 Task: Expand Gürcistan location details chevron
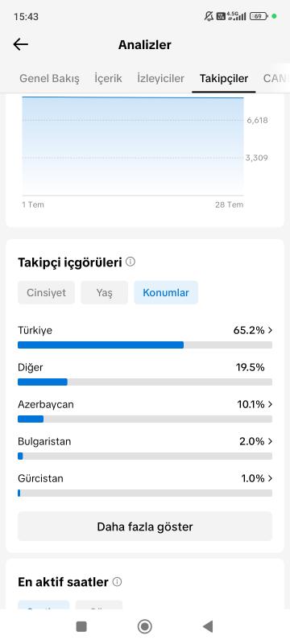click(x=270, y=478)
